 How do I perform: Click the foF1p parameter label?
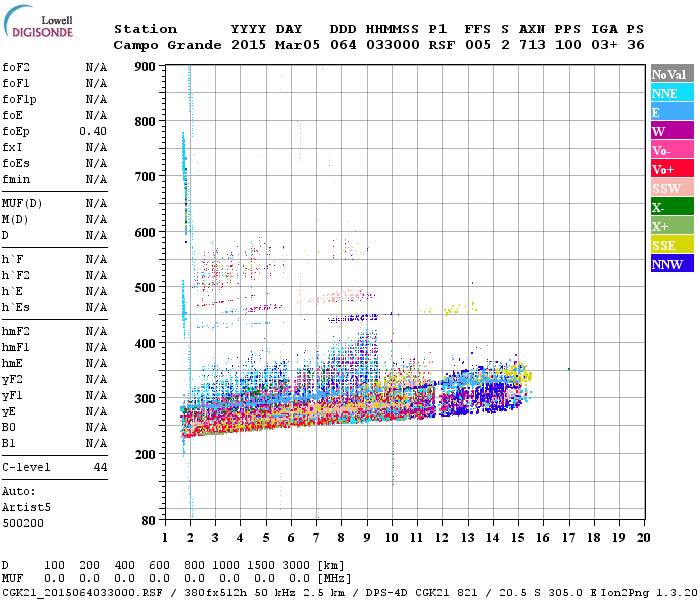pos(19,100)
